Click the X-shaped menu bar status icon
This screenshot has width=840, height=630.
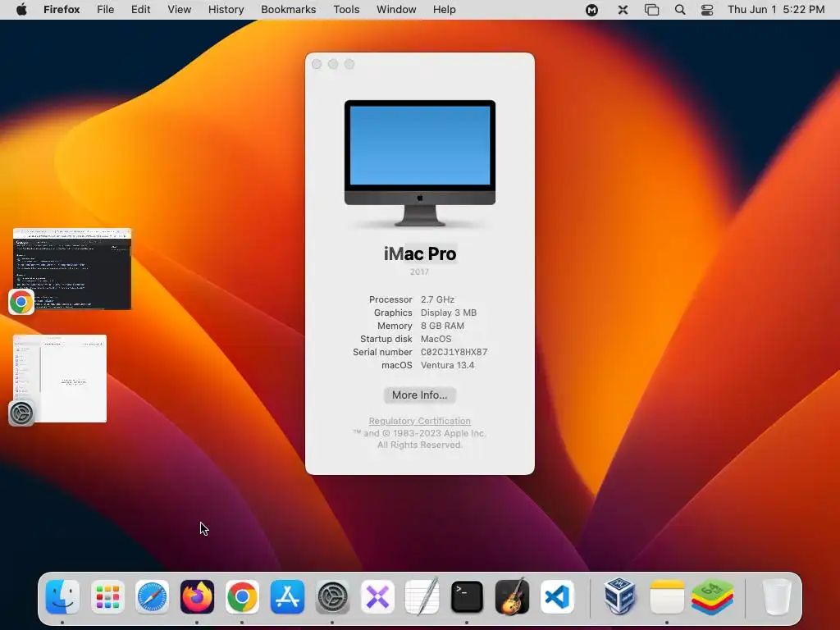pos(623,10)
